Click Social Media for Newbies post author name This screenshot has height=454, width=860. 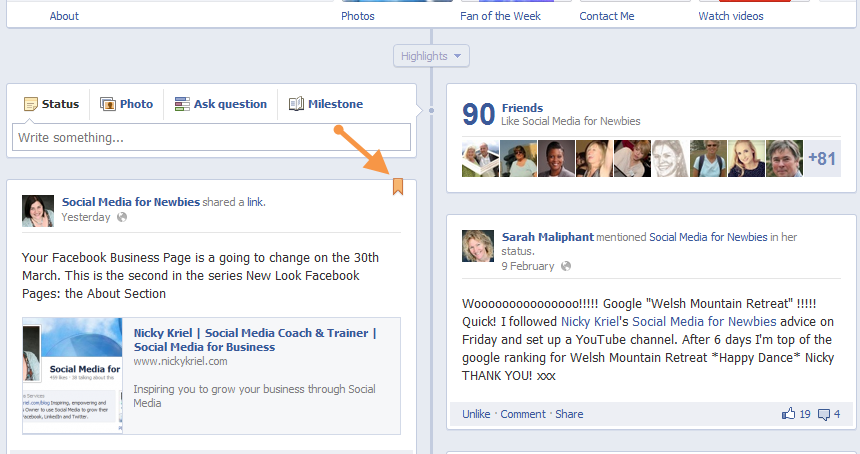131,202
